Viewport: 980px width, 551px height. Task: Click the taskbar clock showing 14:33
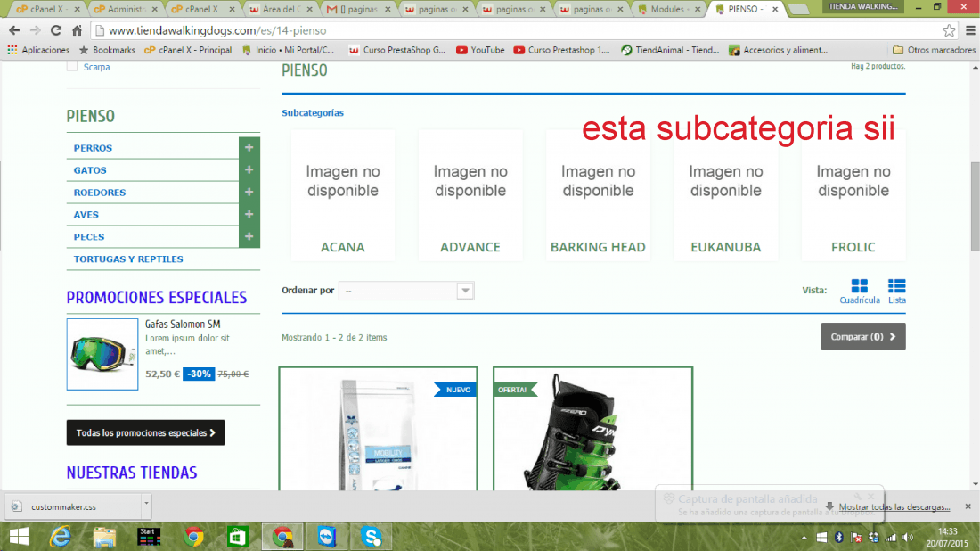tap(948, 538)
